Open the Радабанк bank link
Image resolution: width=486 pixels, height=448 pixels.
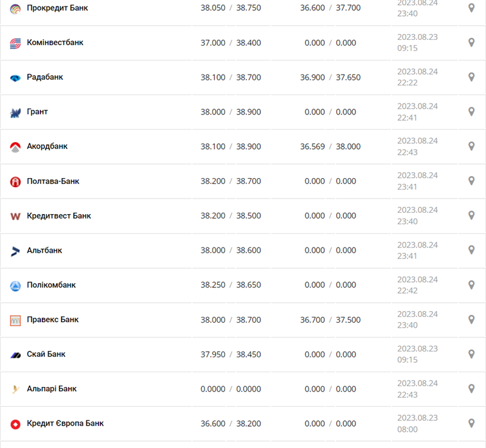point(45,77)
